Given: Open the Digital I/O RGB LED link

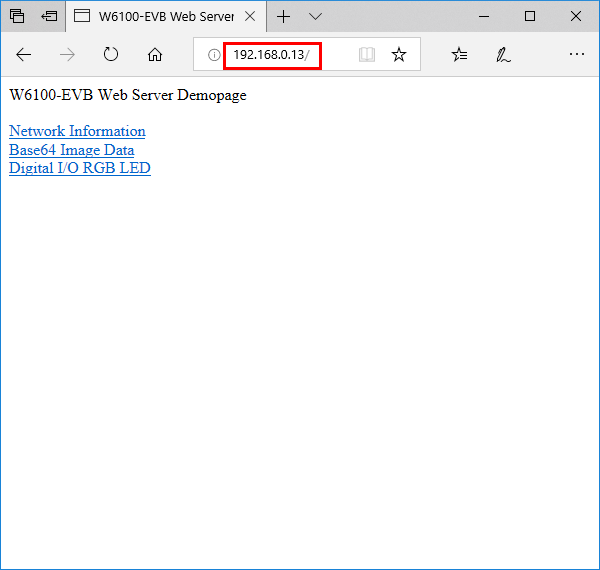Looking at the screenshot, I should tap(79, 168).
